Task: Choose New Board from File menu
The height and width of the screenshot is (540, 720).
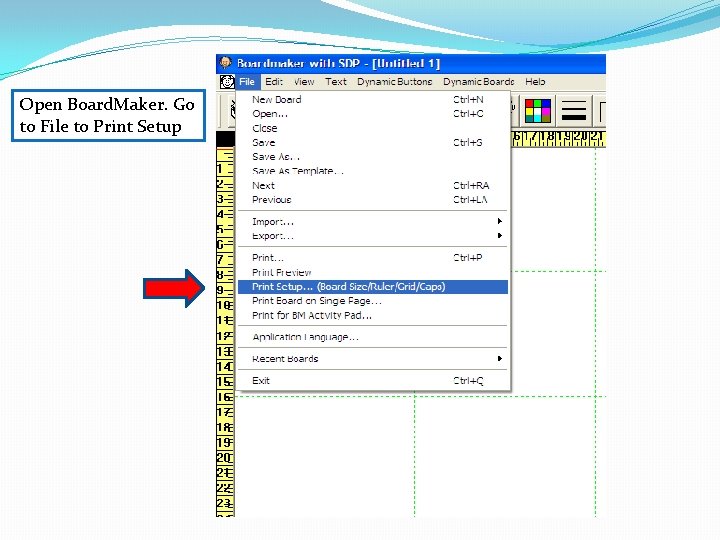Action: pyautogui.click(x=372, y=99)
